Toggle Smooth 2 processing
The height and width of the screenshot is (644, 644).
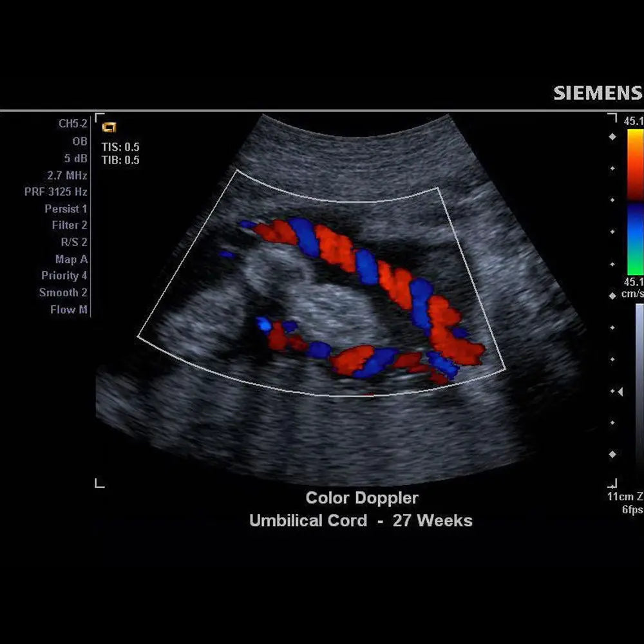tap(64, 292)
